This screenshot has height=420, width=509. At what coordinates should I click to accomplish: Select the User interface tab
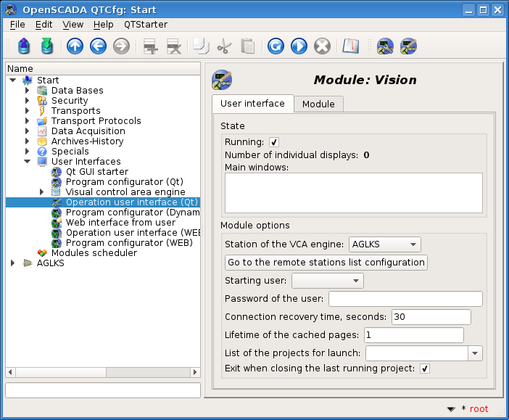pyautogui.click(x=252, y=104)
